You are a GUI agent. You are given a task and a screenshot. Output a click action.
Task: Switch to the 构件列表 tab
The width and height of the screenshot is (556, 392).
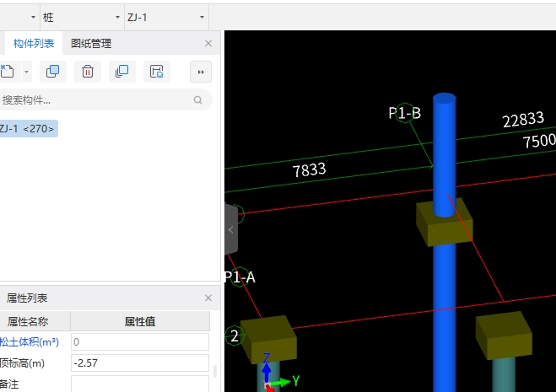(34, 44)
